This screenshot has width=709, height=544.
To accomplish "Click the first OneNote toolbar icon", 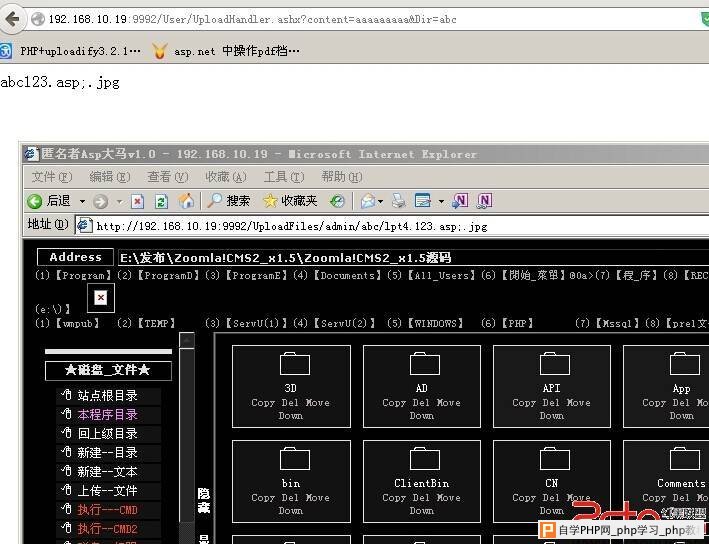I will (x=460, y=201).
